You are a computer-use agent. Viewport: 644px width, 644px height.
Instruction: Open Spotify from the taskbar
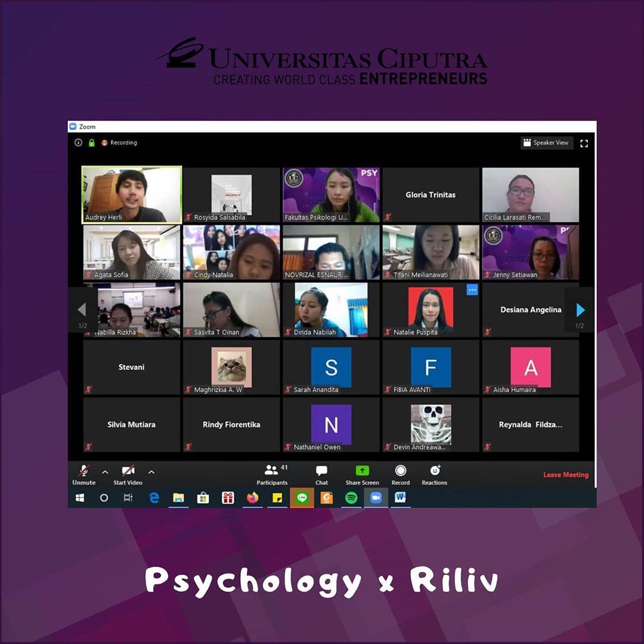click(x=351, y=498)
